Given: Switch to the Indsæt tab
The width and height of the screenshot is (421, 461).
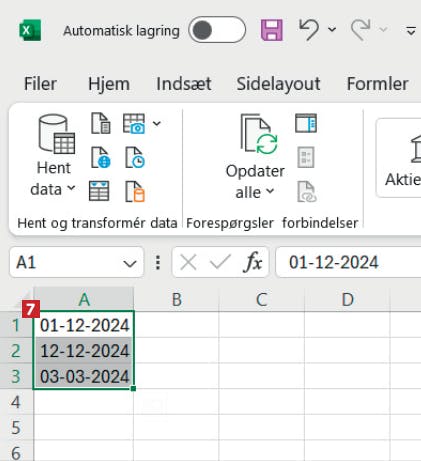Looking at the screenshot, I should [184, 84].
